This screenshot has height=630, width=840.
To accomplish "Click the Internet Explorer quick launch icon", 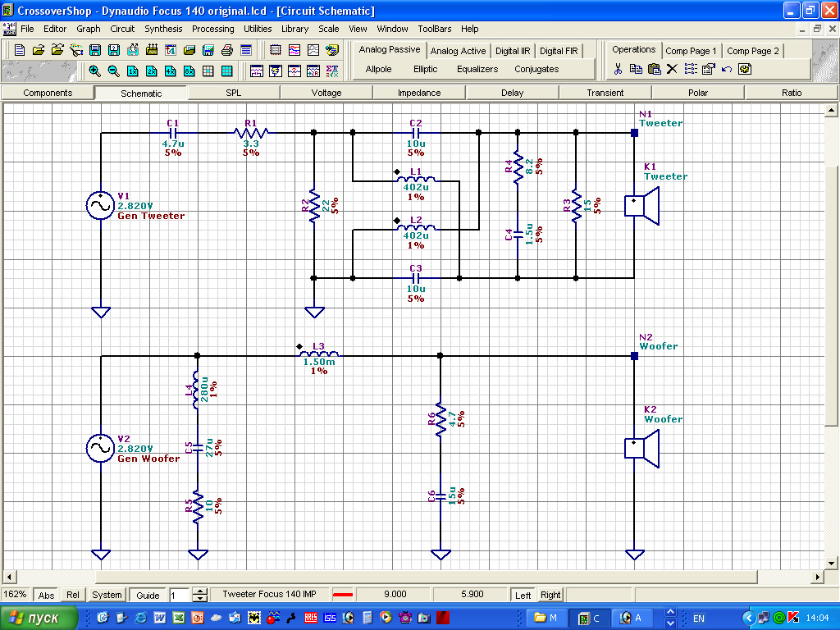I will (x=141, y=618).
